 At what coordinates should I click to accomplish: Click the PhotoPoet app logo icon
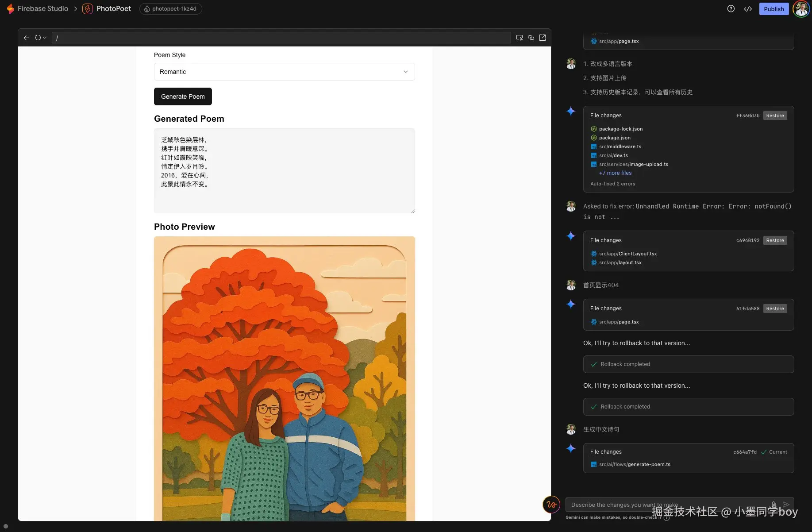click(x=88, y=9)
